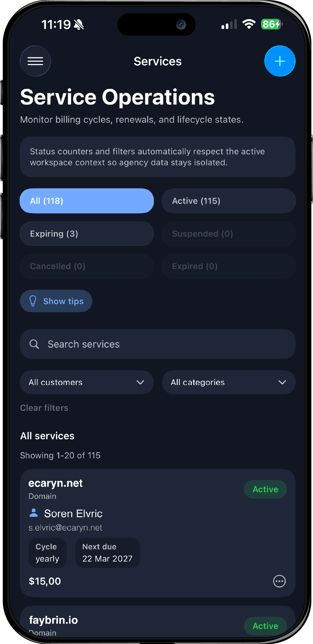Show Expiring (3) services

(x=87, y=234)
